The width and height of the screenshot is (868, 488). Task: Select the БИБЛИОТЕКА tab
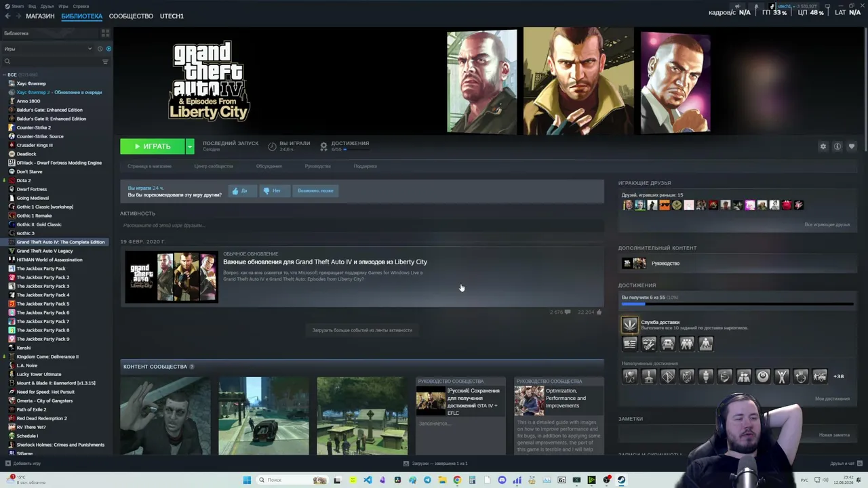click(81, 16)
